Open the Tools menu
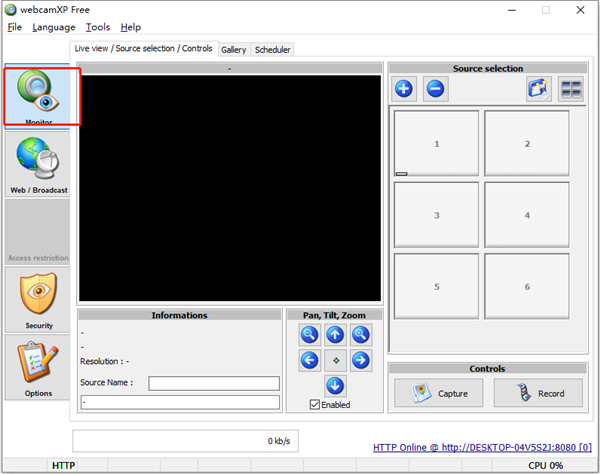Image resolution: width=600 pixels, height=474 pixels. pyautogui.click(x=98, y=27)
